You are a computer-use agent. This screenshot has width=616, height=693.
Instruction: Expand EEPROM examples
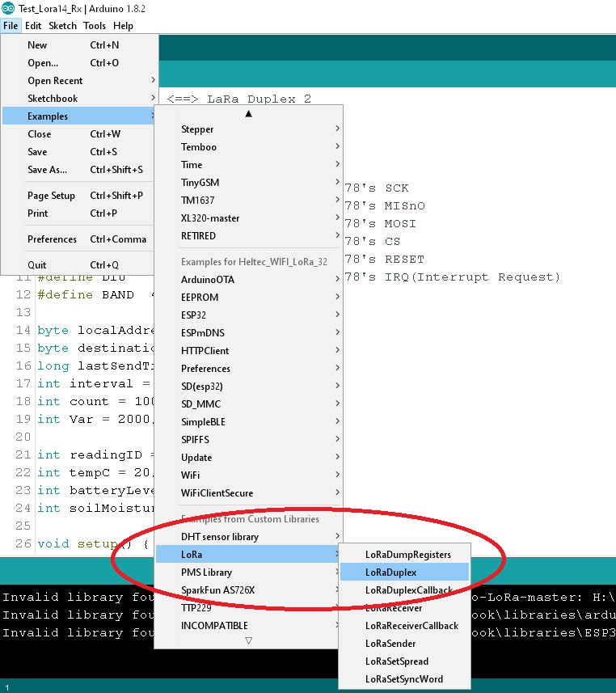click(x=248, y=297)
